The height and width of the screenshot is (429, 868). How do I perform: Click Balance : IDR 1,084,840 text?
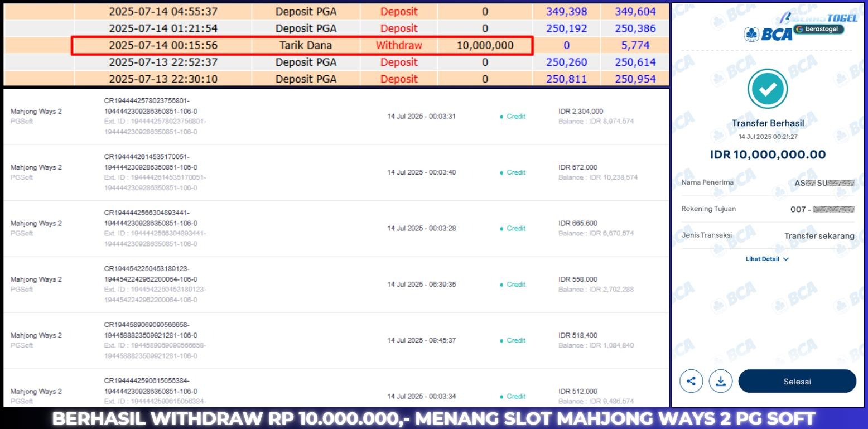click(x=596, y=345)
